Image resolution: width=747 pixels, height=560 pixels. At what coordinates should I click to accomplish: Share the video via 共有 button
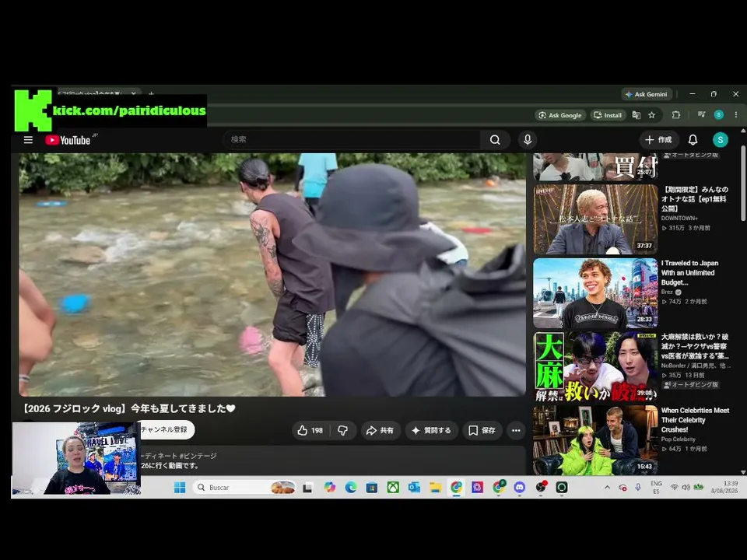tap(380, 430)
